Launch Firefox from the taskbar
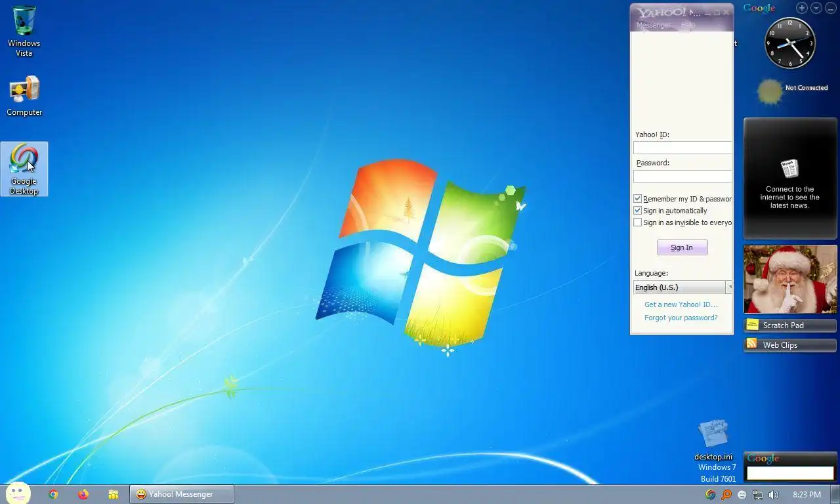The image size is (840, 504). pyautogui.click(x=83, y=494)
